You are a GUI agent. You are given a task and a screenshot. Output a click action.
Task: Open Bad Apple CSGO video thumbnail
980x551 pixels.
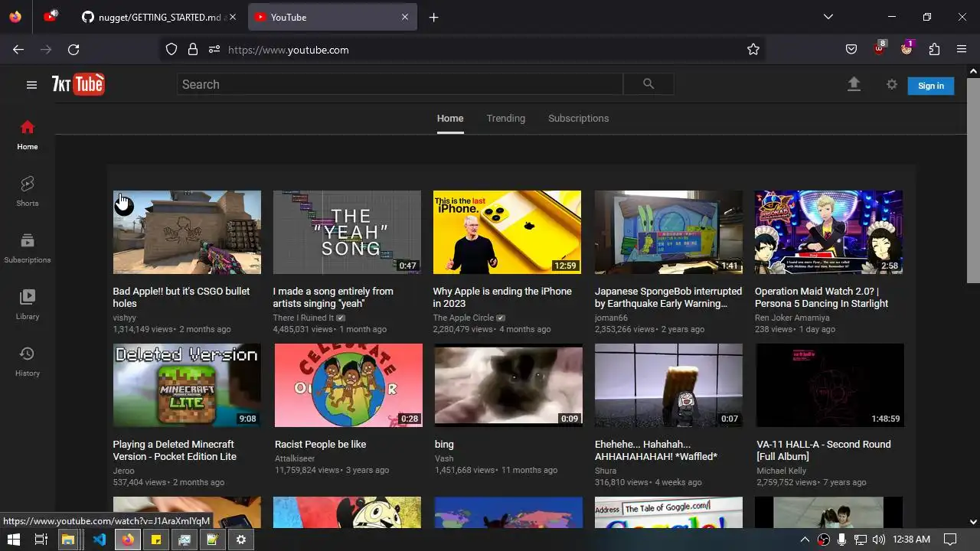point(187,232)
